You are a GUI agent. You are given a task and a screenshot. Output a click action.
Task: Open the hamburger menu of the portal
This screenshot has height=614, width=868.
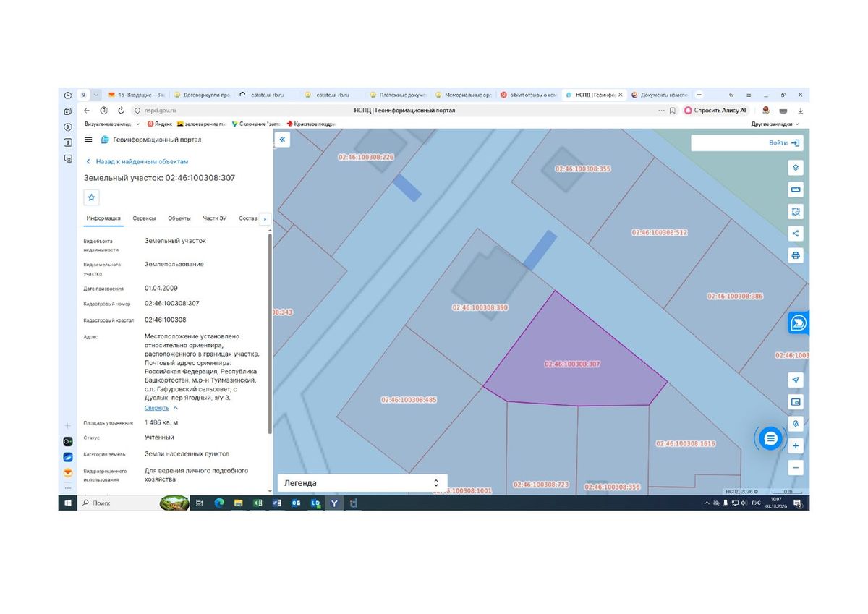pyautogui.click(x=88, y=140)
